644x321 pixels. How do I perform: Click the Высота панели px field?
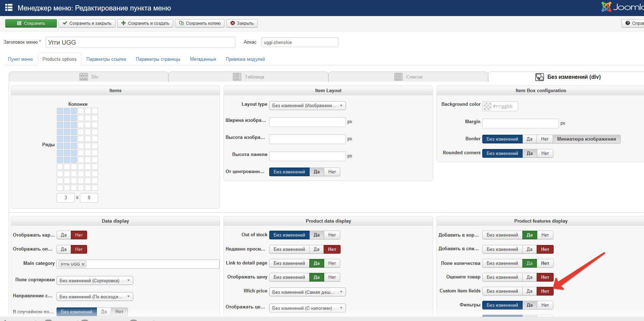[x=308, y=156]
